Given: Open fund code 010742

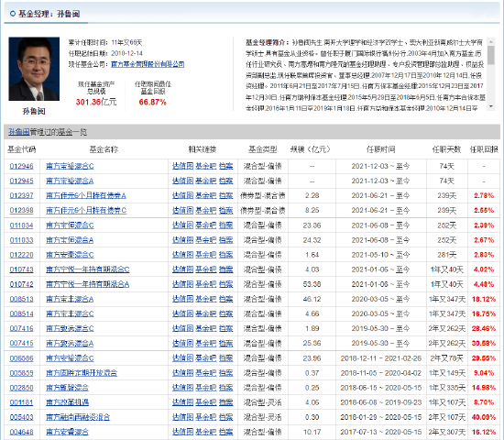Looking at the screenshot, I should [22, 284].
